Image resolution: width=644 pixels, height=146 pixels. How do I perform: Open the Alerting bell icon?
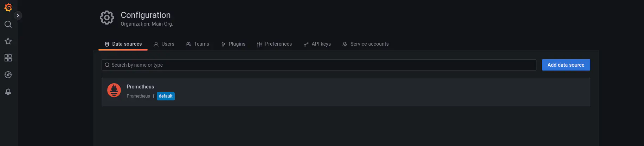(8, 92)
